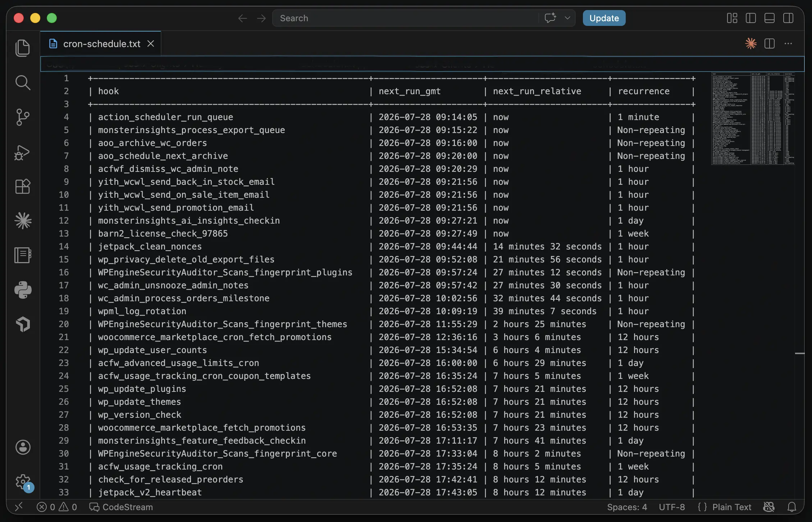Image resolution: width=812 pixels, height=522 pixels.
Task: Go forward in navigation history
Action: (261, 18)
